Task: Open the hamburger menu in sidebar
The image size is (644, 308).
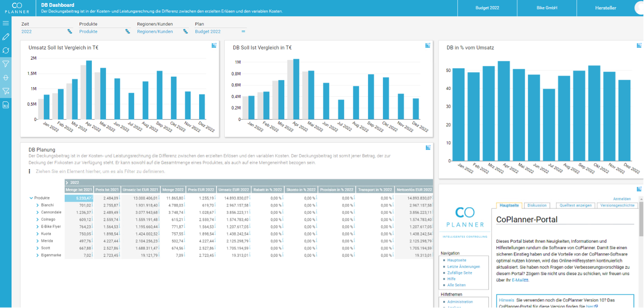Action: 6,23
